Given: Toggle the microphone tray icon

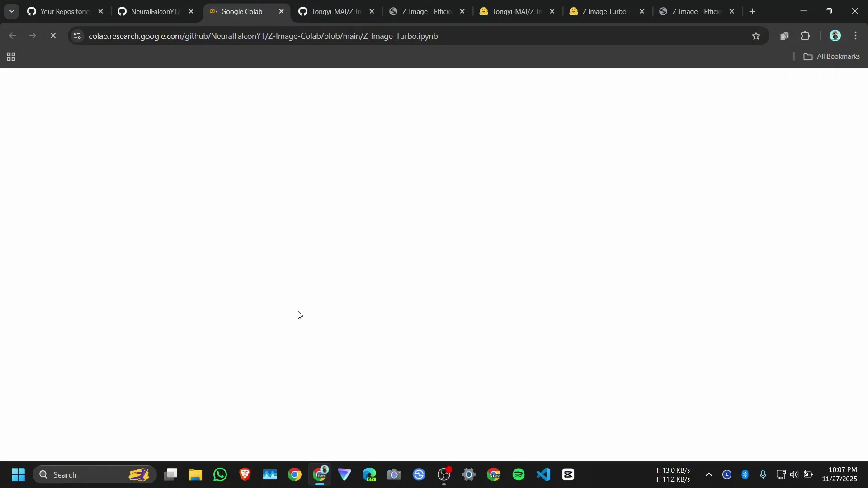Looking at the screenshot, I should point(763,474).
